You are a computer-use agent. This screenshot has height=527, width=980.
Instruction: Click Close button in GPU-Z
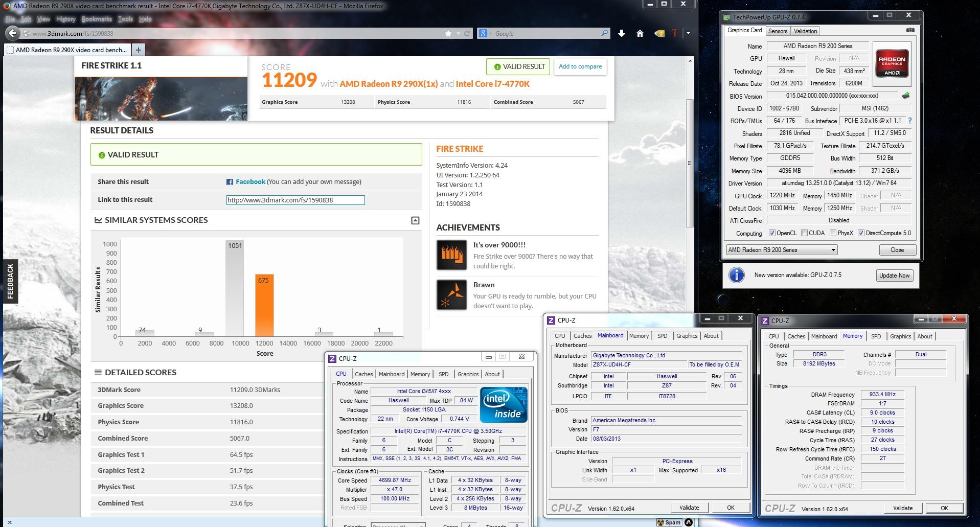pyautogui.click(x=897, y=250)
